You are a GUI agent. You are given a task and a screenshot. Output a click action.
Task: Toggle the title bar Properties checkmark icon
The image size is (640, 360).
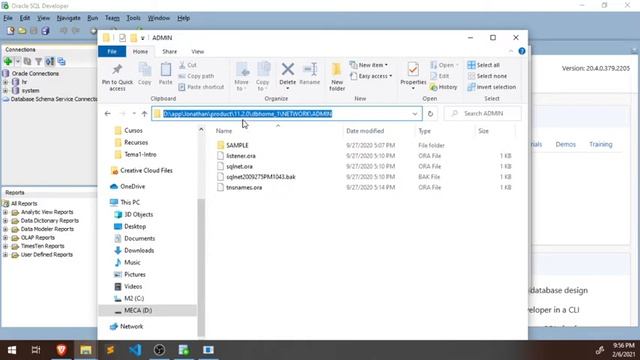[122, 38]
